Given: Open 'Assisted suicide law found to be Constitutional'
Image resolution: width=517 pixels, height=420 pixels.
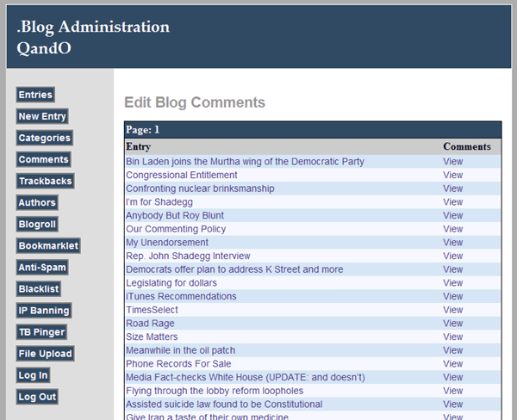Looking at the screenshot, I should pos(224,405).
